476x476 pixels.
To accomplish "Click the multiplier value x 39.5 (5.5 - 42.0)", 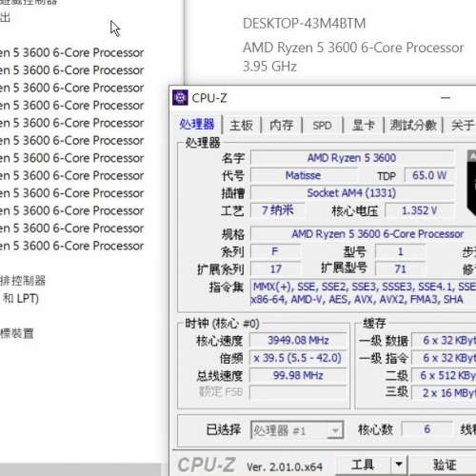I will pos(298,358).
